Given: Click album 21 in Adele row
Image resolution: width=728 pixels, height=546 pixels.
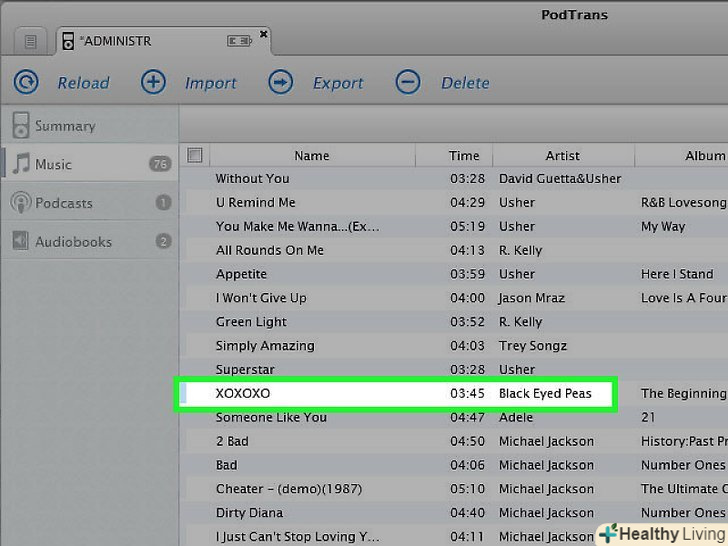Looking at the screenshot, I should coord(648,417).
